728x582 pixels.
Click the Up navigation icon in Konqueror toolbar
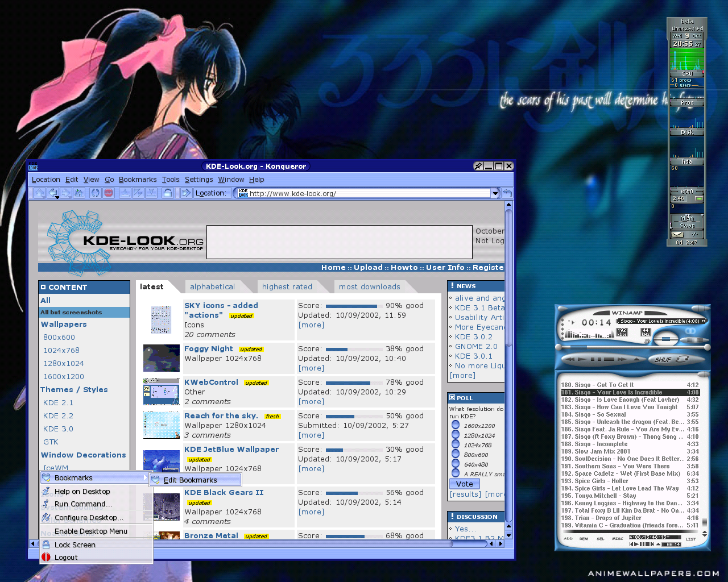coord(40,193)
